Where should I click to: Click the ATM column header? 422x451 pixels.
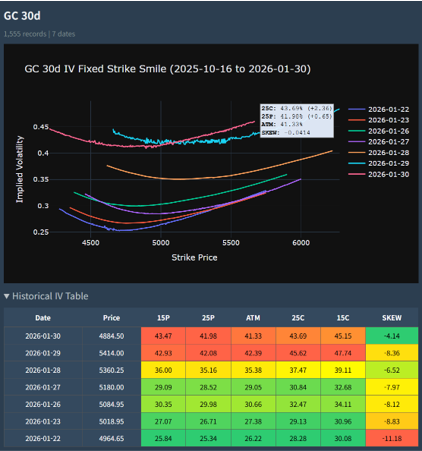tap(253, 318)
